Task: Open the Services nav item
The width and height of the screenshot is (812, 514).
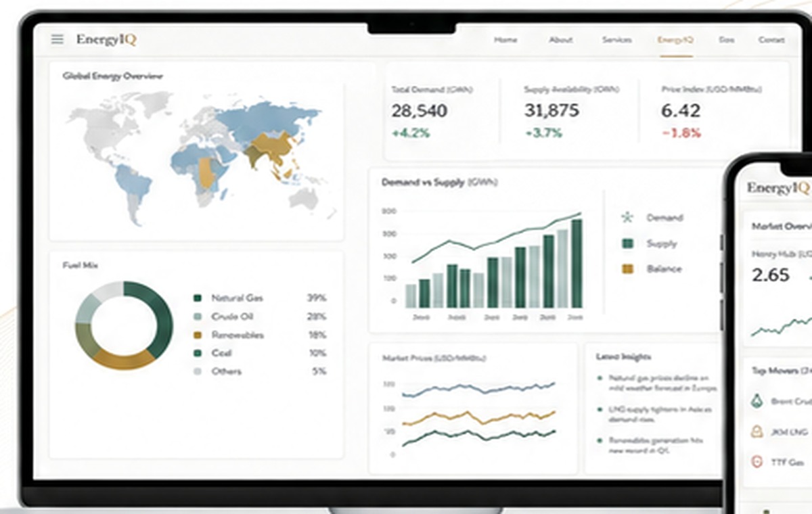Action: point(617,40)
